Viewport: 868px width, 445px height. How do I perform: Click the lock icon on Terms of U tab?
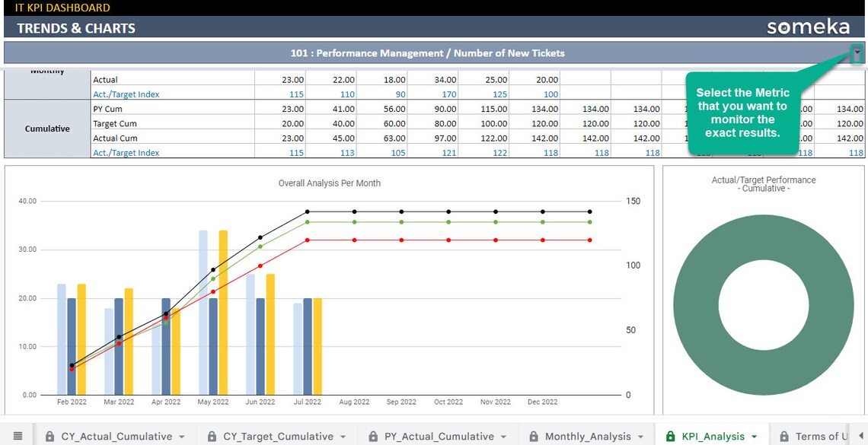[783, 436]
